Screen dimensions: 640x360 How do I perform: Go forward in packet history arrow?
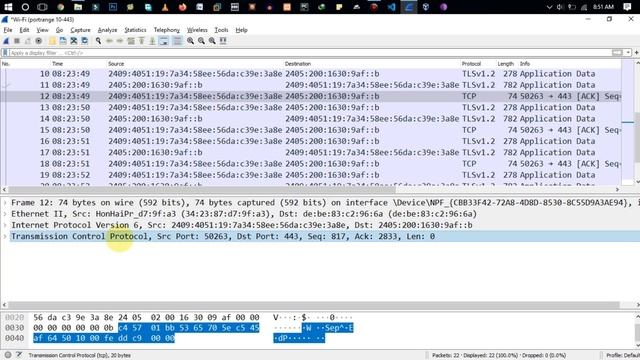click(x=120, y=41)
